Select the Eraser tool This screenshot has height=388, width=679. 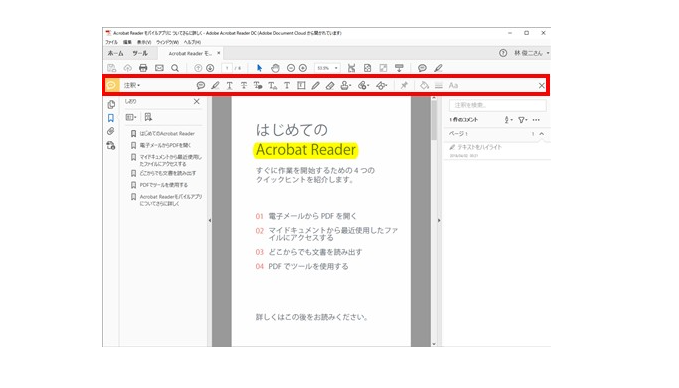(x=330, y=85)
